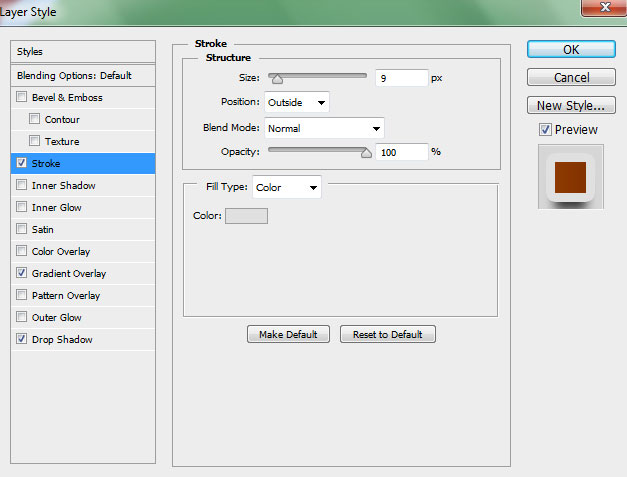Uncheck the Gradient Overlay checkbox

coord(21,273)
